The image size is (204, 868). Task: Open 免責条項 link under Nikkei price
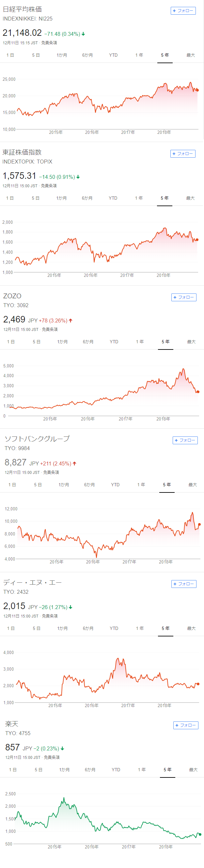49,43
